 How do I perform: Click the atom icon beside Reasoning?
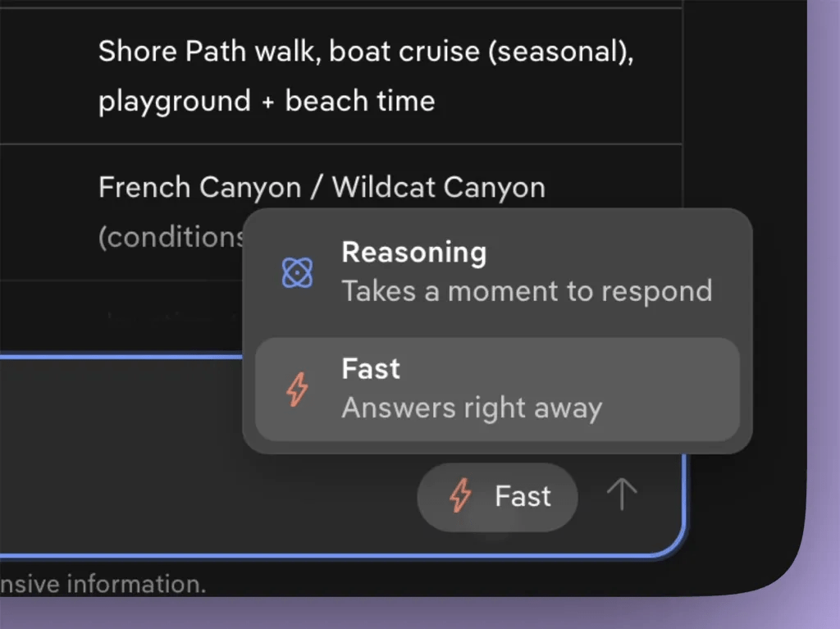tap(296, 273)
